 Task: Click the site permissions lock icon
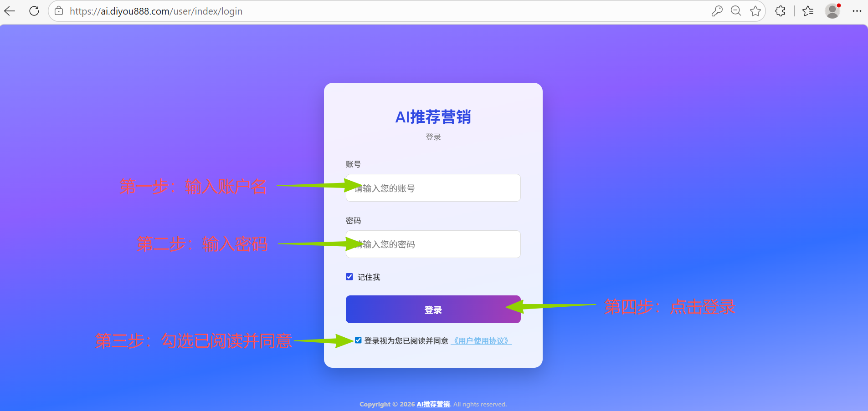coord(59,11)
